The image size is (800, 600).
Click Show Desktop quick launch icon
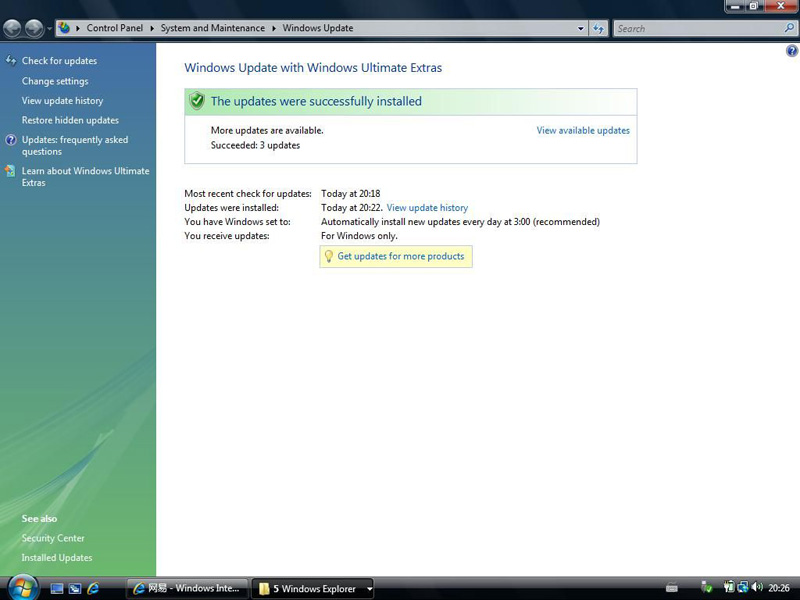click(57, 589)
